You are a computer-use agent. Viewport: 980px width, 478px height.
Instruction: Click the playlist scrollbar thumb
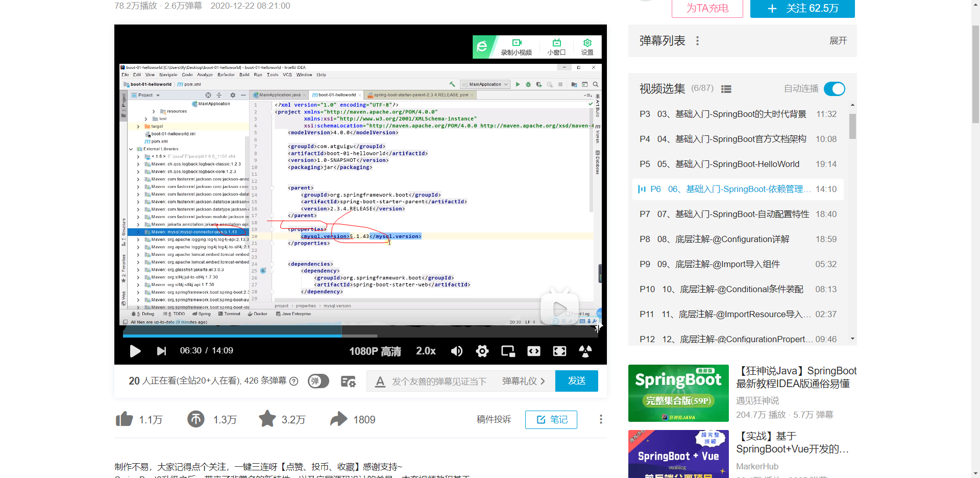coord(852,126)
